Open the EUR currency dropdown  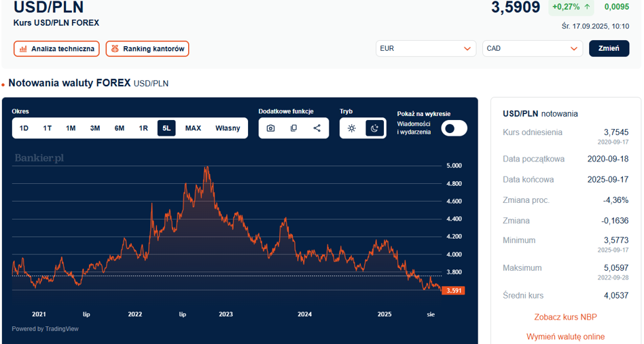[425, 48]
